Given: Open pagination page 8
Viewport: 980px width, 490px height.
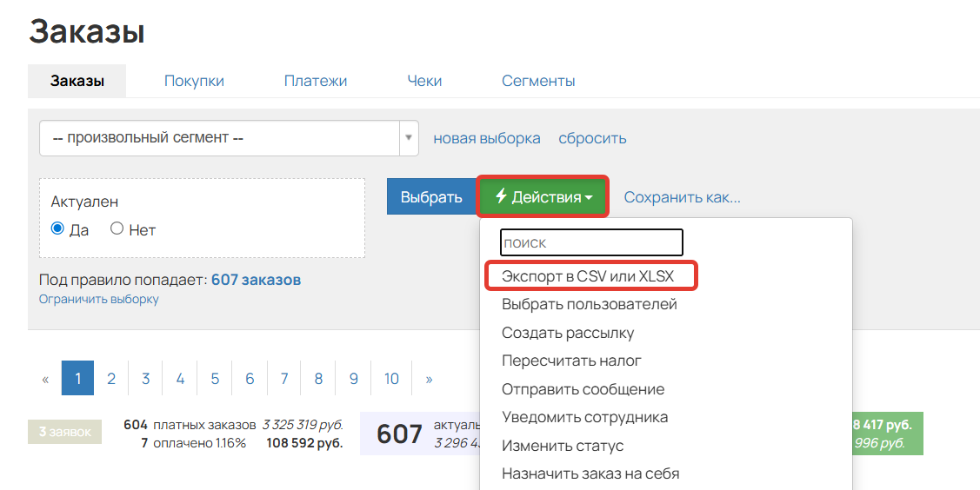Looking at the screenshot, I should (x=318, y=378).
